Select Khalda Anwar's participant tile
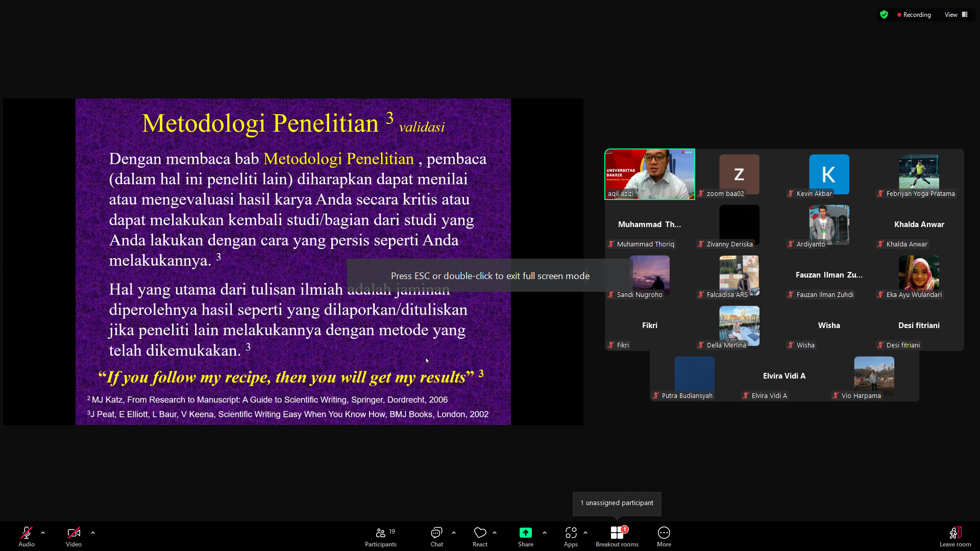Screen dimensions: 980x551 pos(919,224)
